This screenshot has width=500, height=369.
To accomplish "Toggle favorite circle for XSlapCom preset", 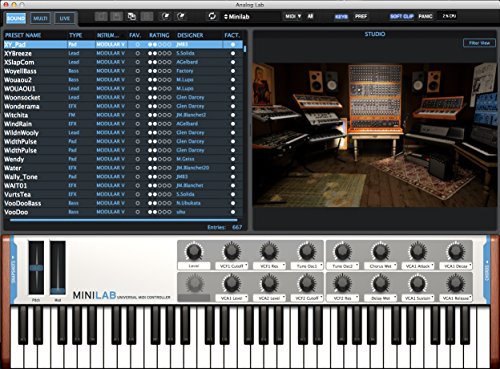I will [138, 62].
